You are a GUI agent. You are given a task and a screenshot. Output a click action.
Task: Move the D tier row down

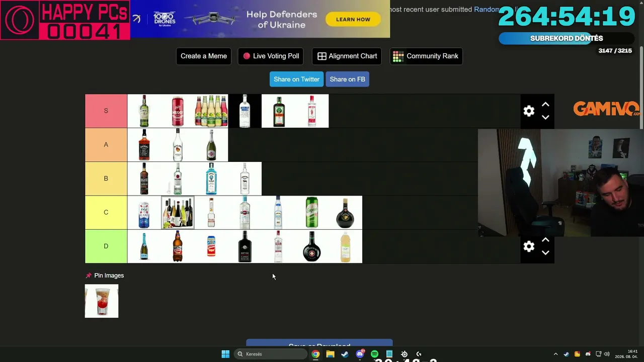tap(545, 252)
